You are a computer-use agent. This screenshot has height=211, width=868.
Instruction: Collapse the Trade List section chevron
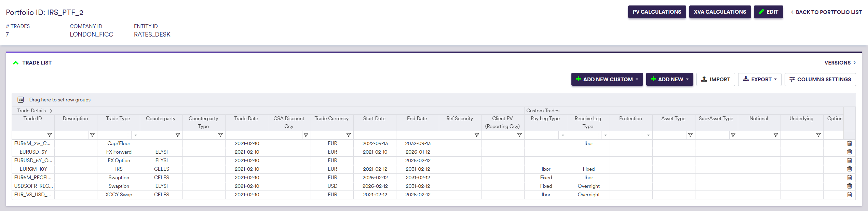pyautogui.click(x=16, y=63)
